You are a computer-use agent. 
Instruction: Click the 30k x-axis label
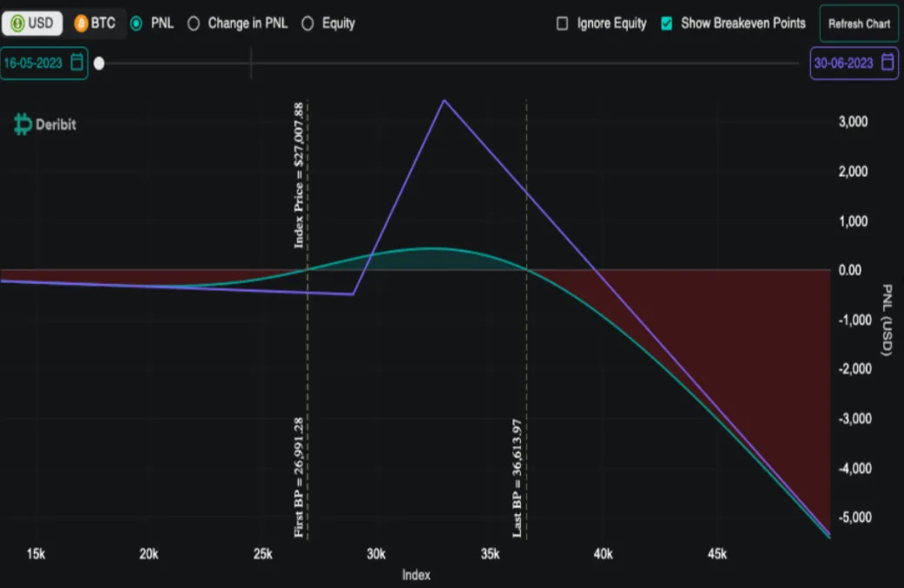coord(376,554)
